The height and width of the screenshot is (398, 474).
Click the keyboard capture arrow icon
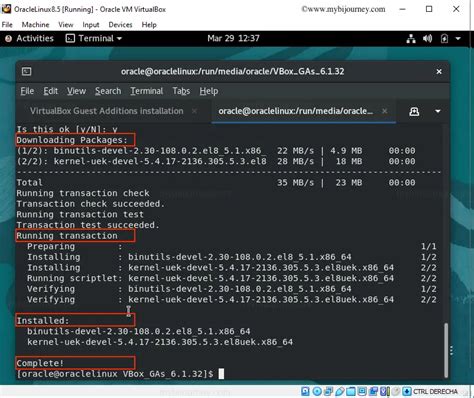tap(406, 391)
